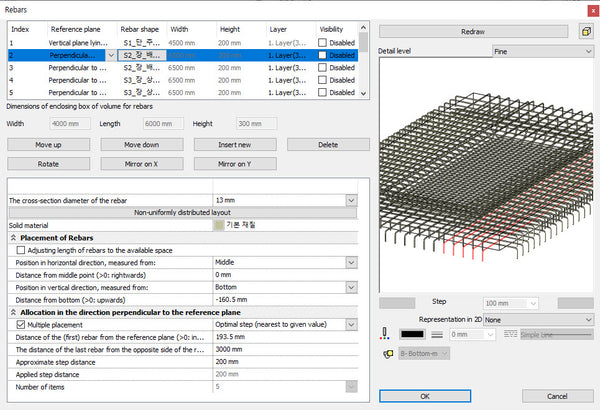The width and height of the screenshot is (600, 410).
Task: Click the 3D view icon beside Redraw
Action: [584, 31]
